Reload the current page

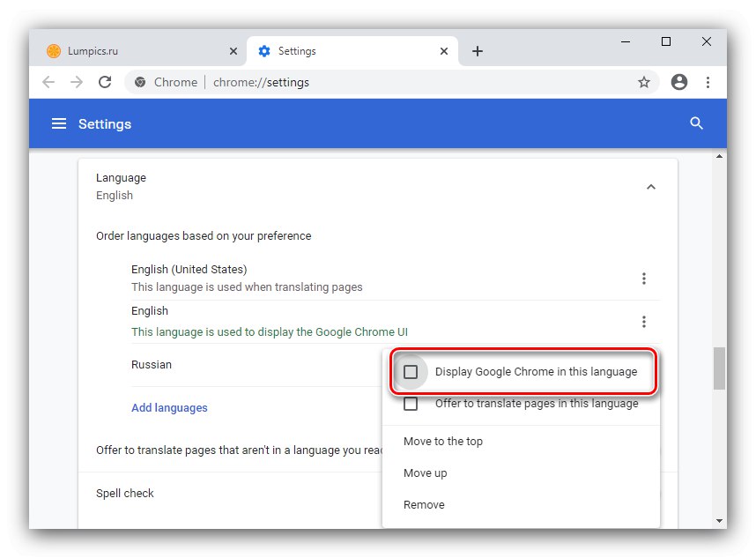(105, 82)
